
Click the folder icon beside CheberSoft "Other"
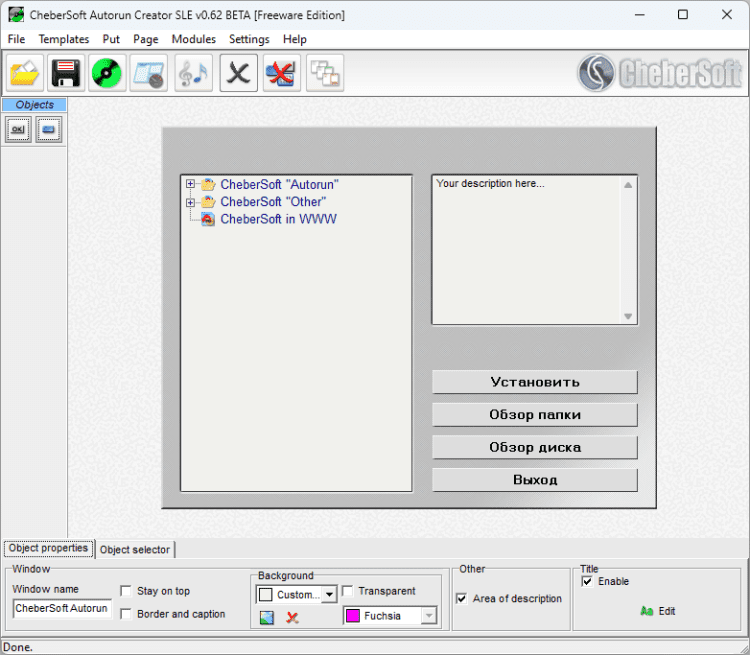(208, 202)
